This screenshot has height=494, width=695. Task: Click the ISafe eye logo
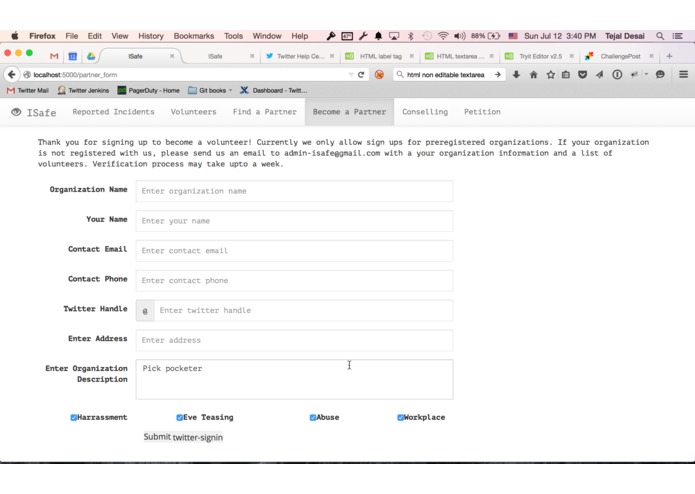click(16, 112)
